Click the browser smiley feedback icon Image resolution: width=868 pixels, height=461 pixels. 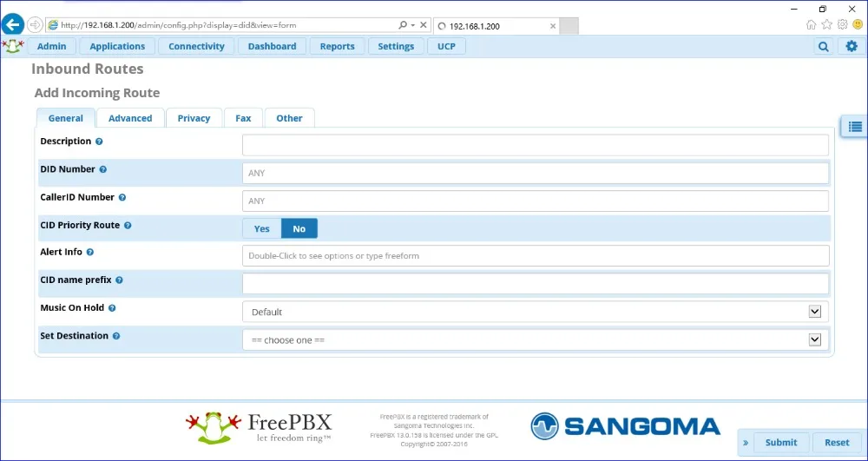(x=858, y=25)
